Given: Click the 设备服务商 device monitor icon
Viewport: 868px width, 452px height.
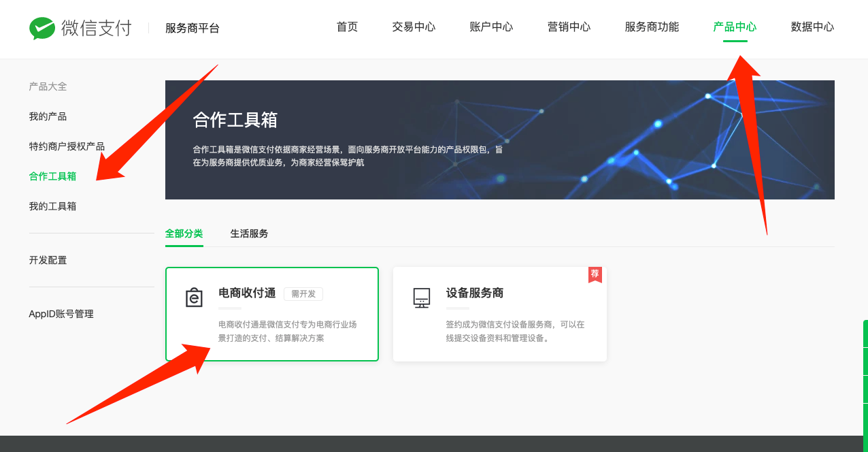Looking at the screenshot, I should click(422, 298).
